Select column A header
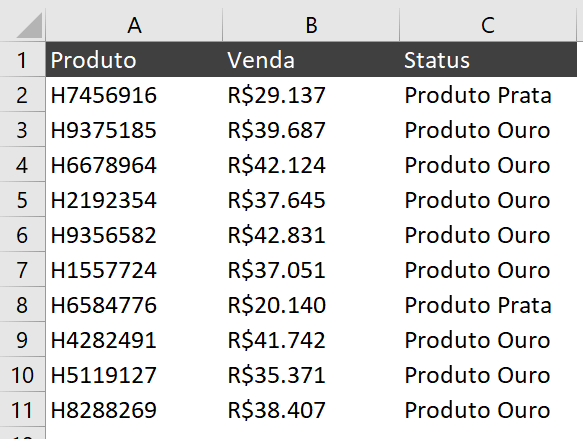 [134, 25]
